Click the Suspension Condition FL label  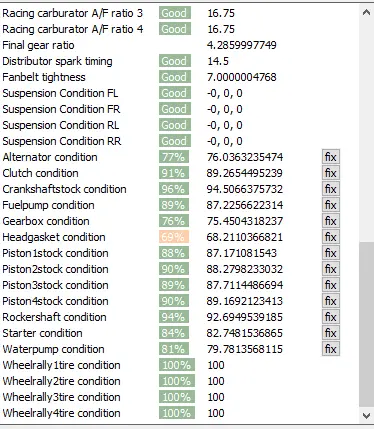click(60, 93)
